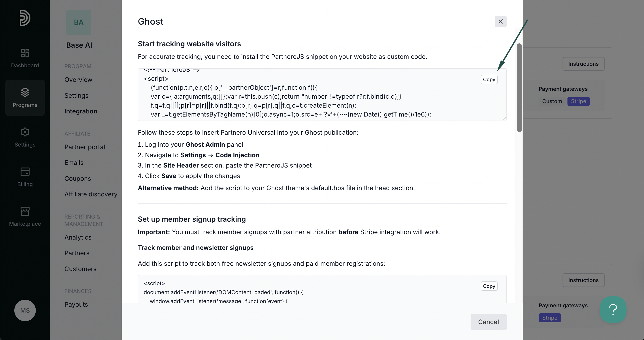Click the 'REPORTING & MANAGEMENT' section label
644x340 pixels.
click(x=84, y=220)
